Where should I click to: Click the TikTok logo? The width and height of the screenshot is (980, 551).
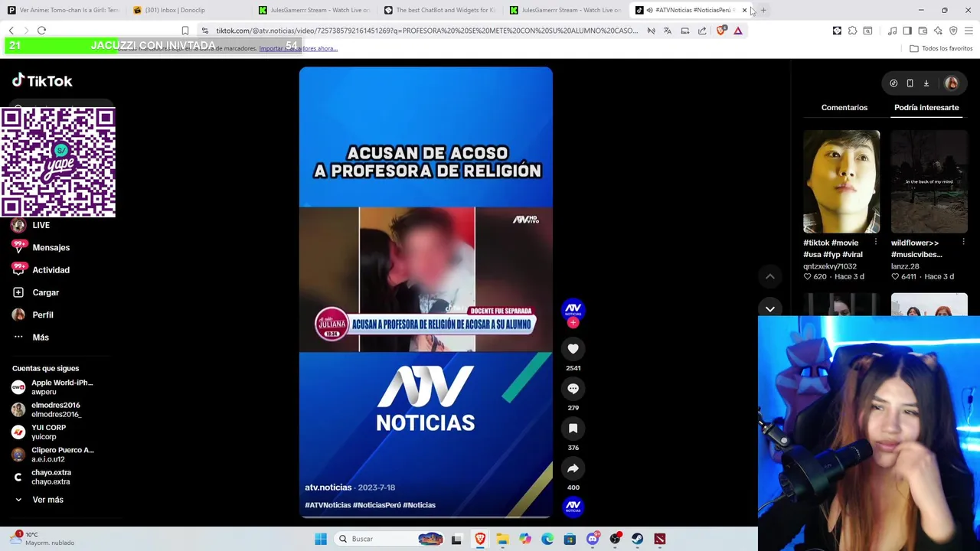pyautogui.click(x=42, y=80)
